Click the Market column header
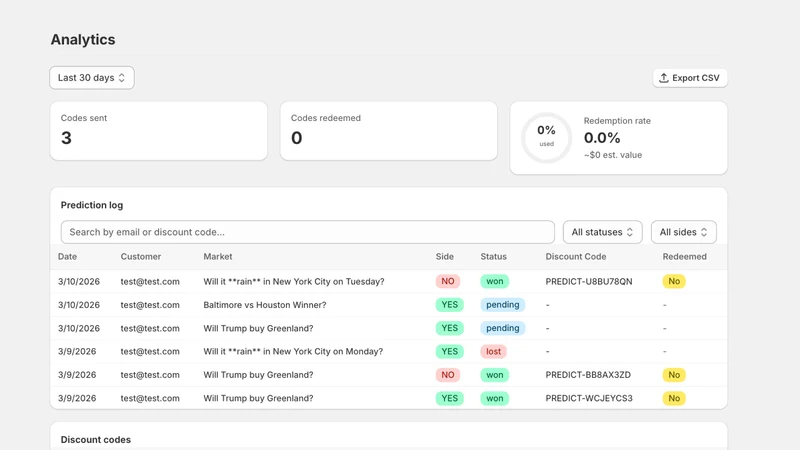The width and height of the screenshot is (800, 450). [x=218, y=257]
